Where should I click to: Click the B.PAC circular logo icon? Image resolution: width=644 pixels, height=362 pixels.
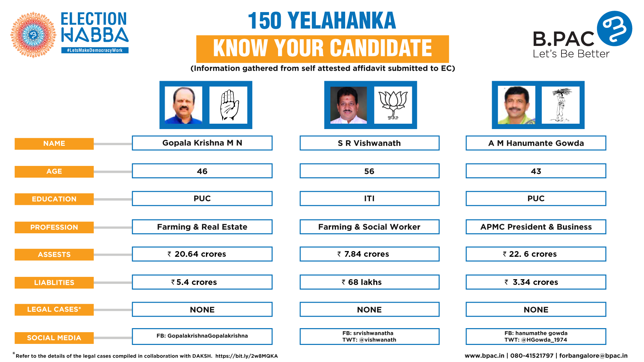616,28
